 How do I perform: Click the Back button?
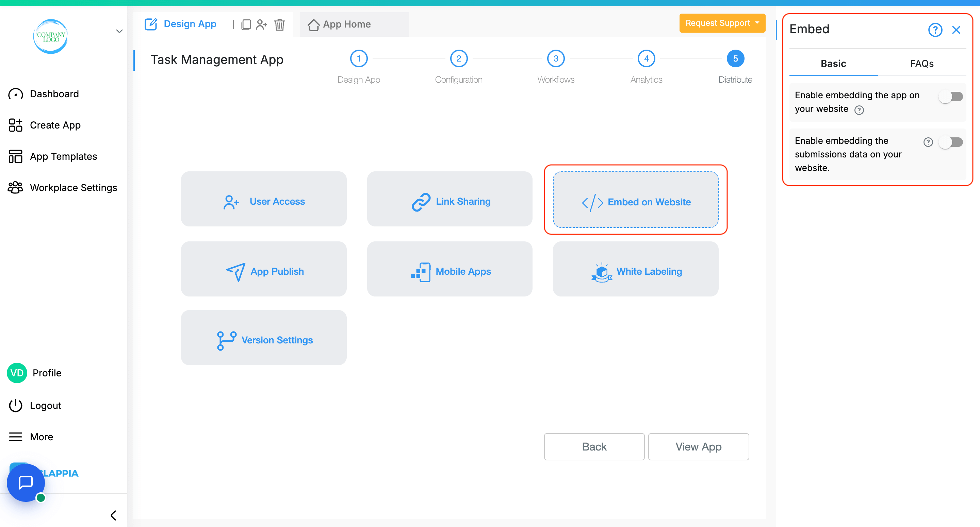pos(594,446)
